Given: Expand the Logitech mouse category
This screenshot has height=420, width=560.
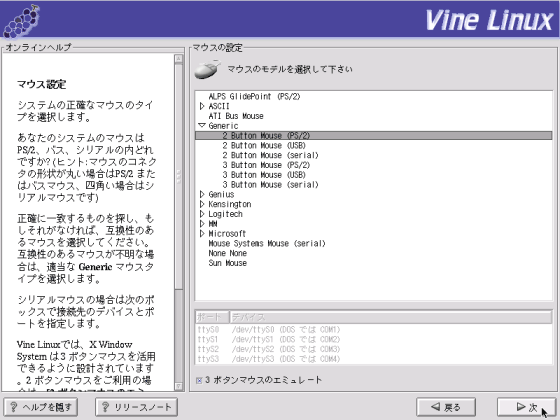Looking at the screenshot, I should click(x=202, y=214).
